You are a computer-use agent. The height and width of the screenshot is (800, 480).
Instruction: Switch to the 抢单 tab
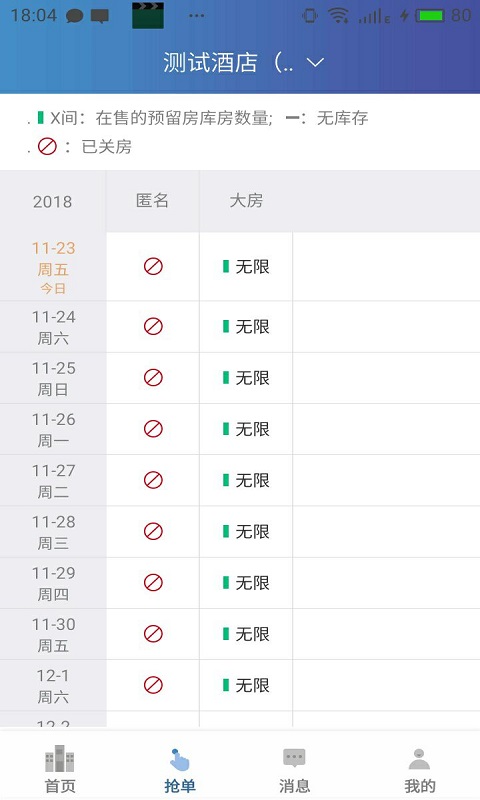tap(180, 769)
